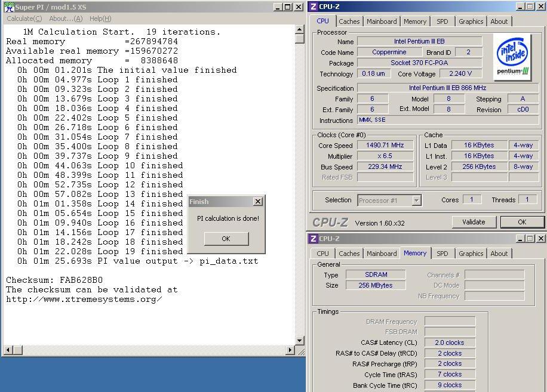Click the CPU-Z icon in upper window title
547x392 pixels.
point(314,7)
